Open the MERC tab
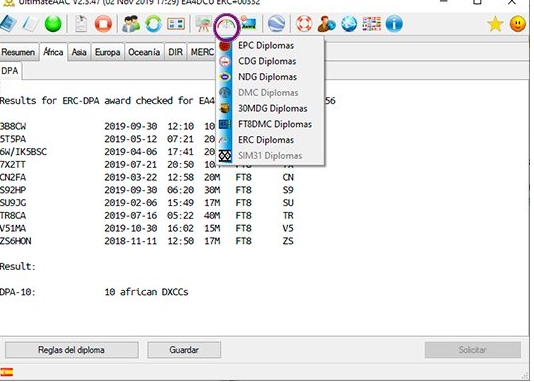Screen dimensions: 534x382 tap(202, 52)
